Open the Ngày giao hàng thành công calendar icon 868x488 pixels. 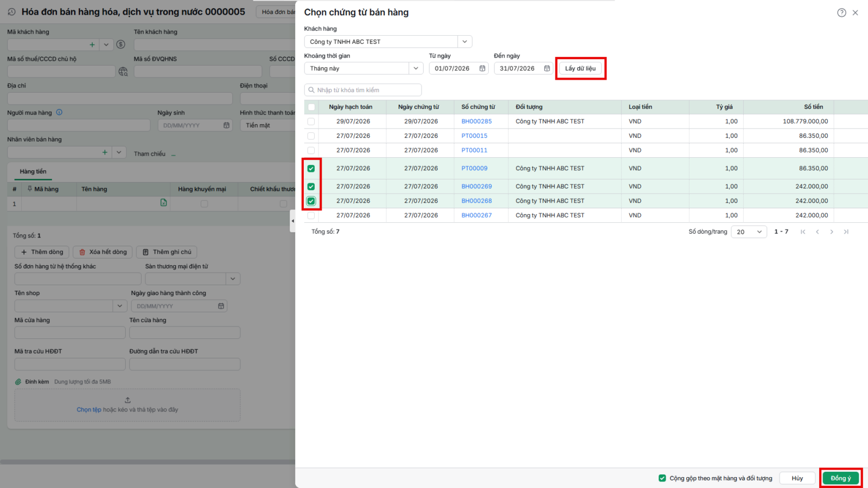click(221, 306)
